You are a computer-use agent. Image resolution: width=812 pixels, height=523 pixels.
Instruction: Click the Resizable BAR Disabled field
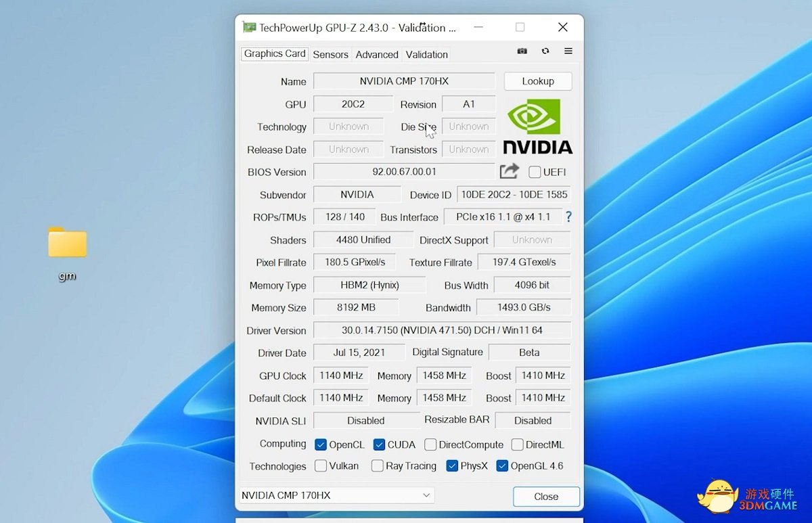(x=533, y=420)
